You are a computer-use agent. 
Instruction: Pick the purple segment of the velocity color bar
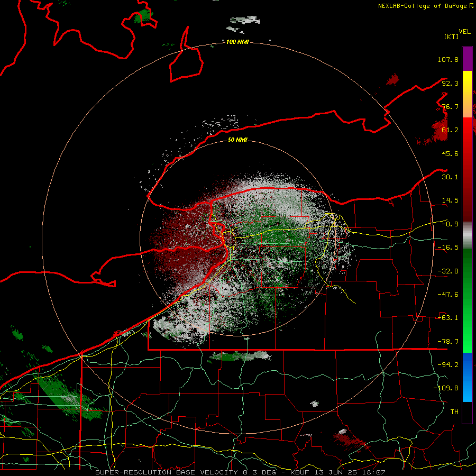click(x=467, y=59)
